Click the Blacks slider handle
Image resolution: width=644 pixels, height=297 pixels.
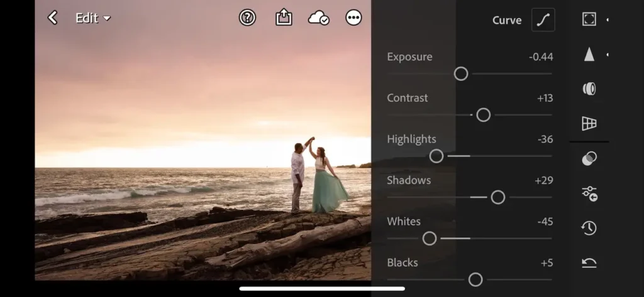(475, 280)
